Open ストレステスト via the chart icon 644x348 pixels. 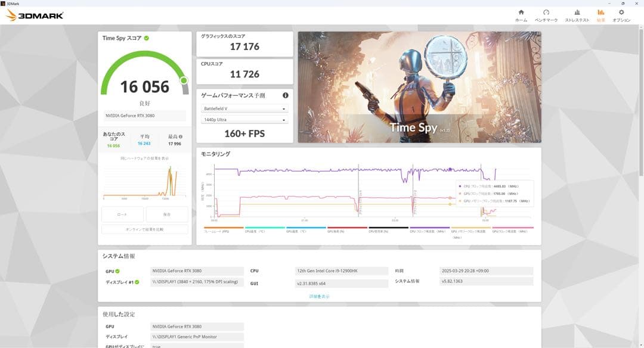coord(577,13)
